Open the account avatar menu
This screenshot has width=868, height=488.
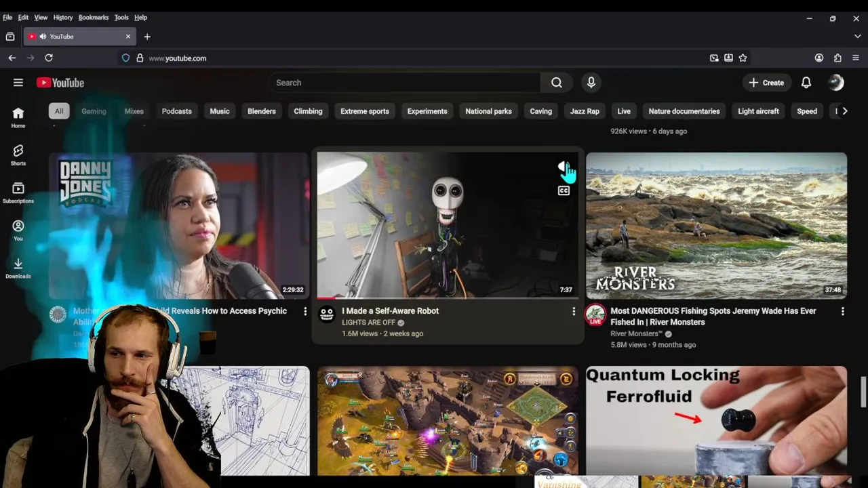tap(836, 83)
